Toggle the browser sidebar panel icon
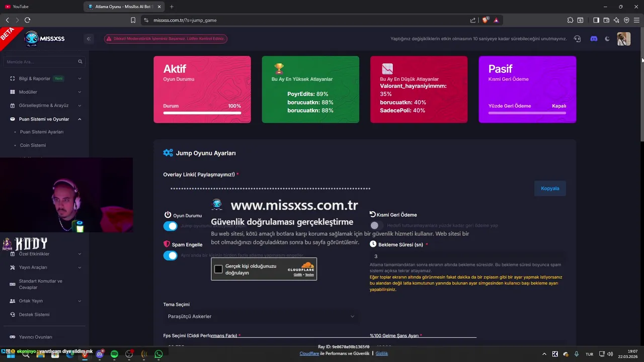This screenshot has height=362, width=644. tap(596, 20)
